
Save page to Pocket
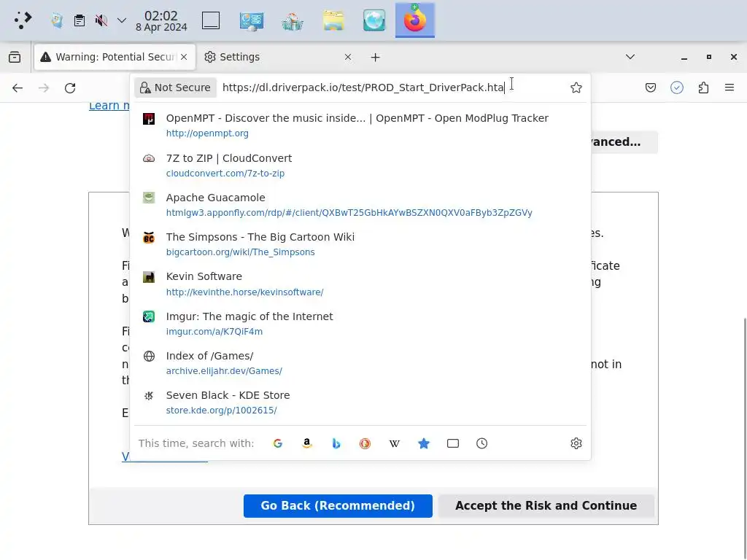650,87
